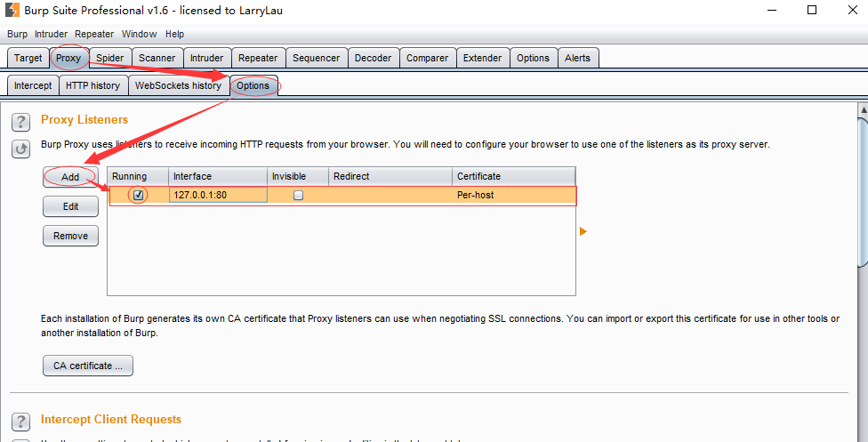The image size is (868, 442).
Task: Add a new proxy listener
Action: (71, 177)
